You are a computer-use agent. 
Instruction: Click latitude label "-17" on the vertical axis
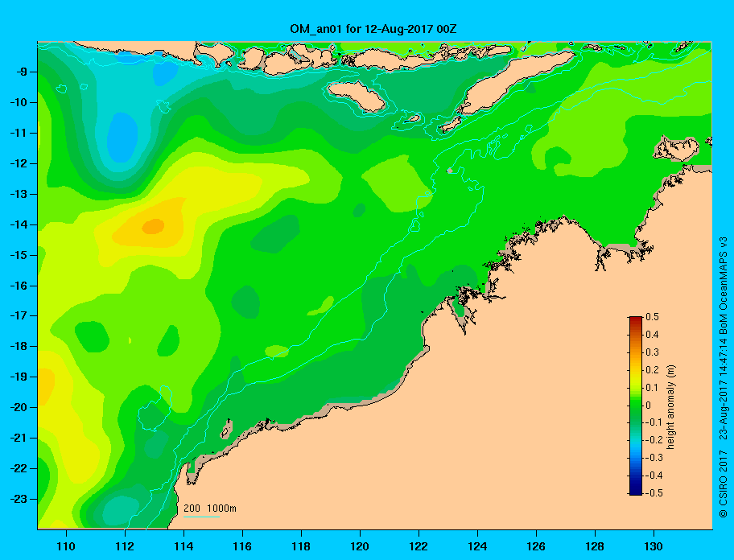click(19, 315)
